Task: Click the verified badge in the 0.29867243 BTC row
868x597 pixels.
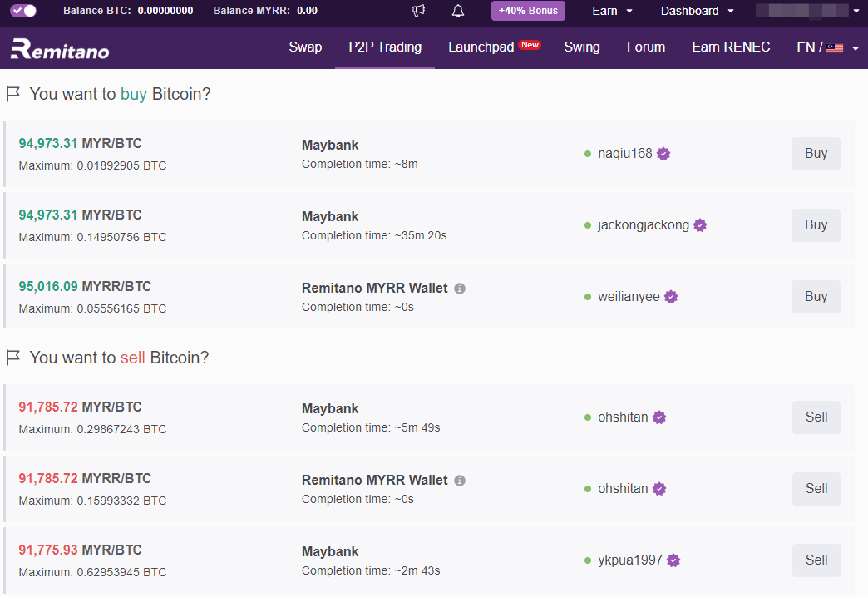Action: pyautogui.click(x=659, y=417)
